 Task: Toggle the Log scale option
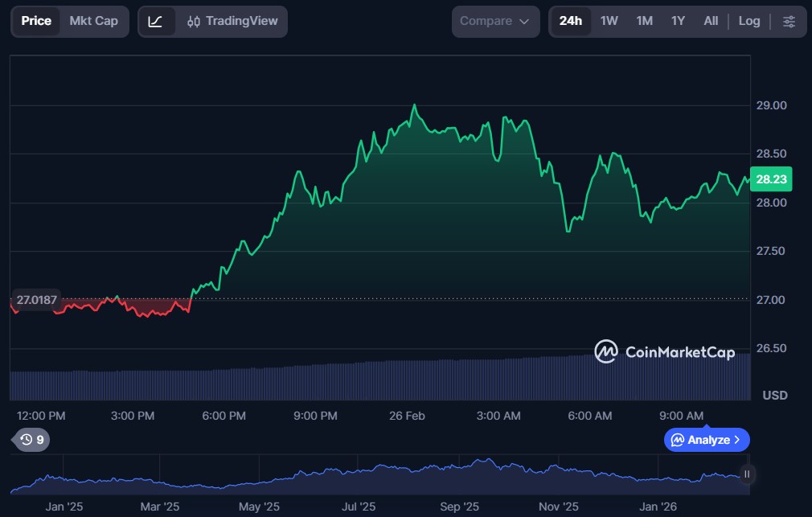[748, 22]
